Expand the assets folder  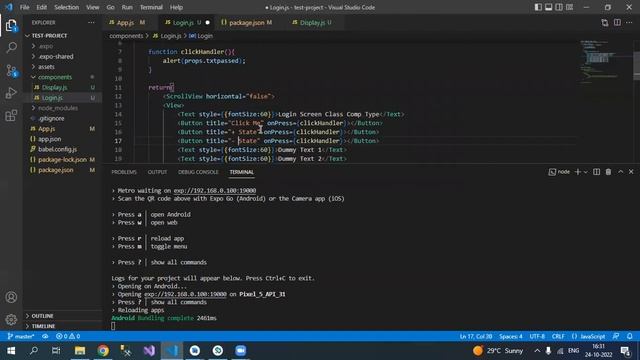point(46,67)
